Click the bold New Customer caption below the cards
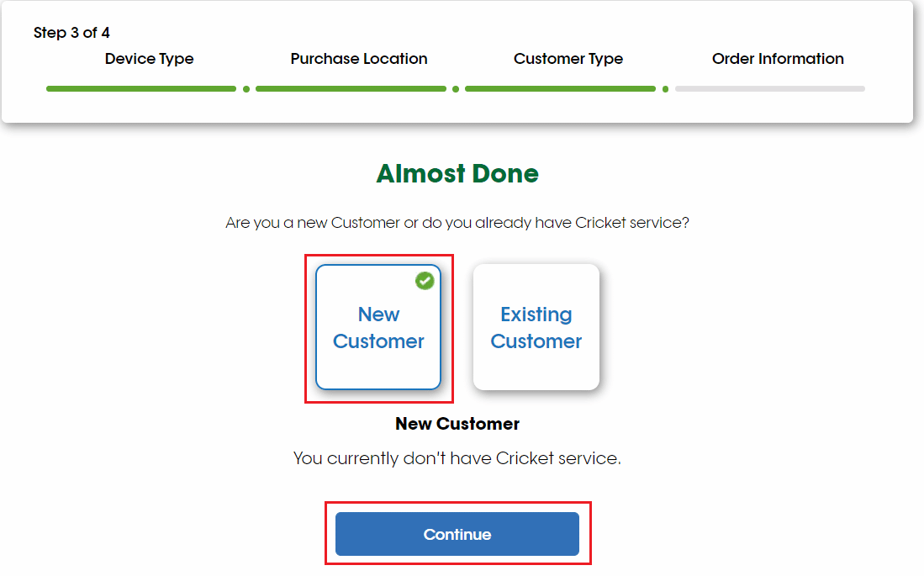Screen dimensions: 924x576 click(x=457, y=424)
